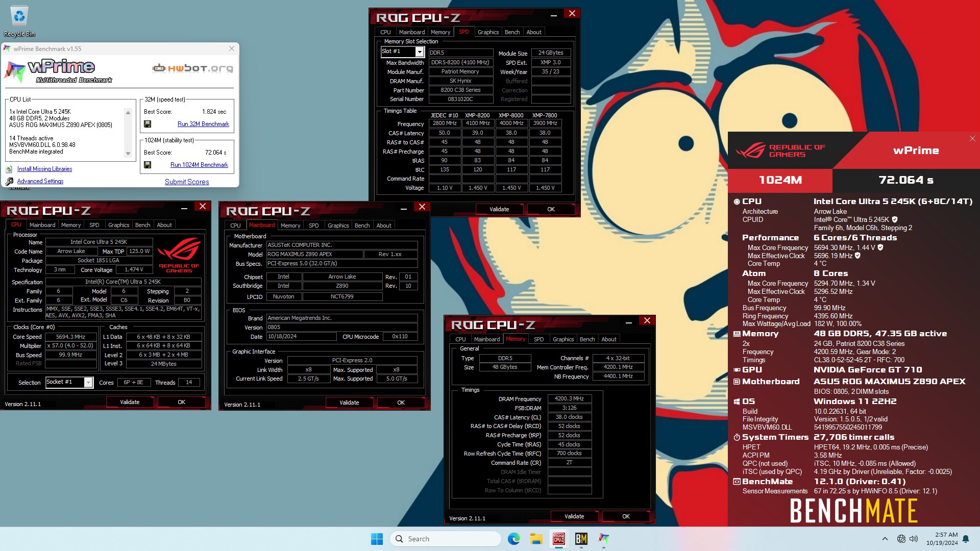
Task: Open the Windows Start button
Action: coord(377,539)
